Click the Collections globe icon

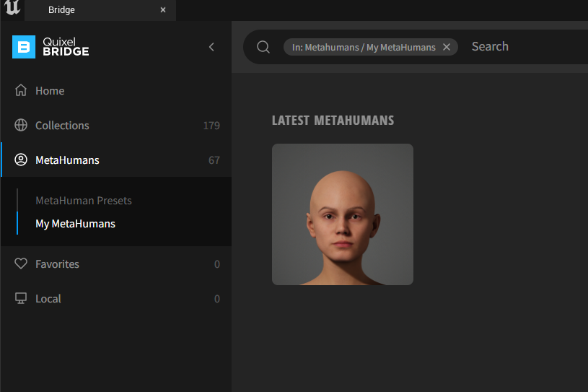click(x=21, y=126)
